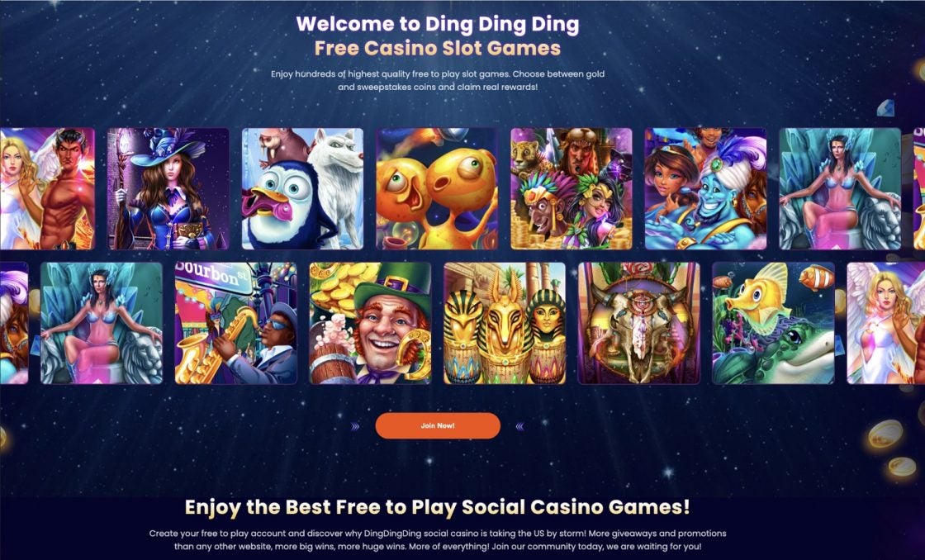The width and height of the screenshot is (925, 560).
Task: Click the floating blue gem icon
Action: pos(885,108)
